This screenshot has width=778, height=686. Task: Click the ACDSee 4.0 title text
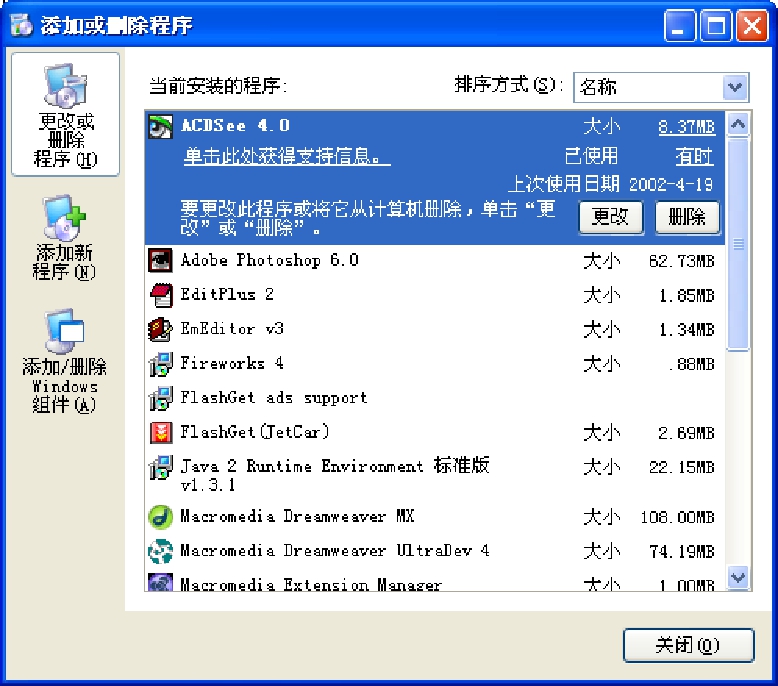point(235,125)
